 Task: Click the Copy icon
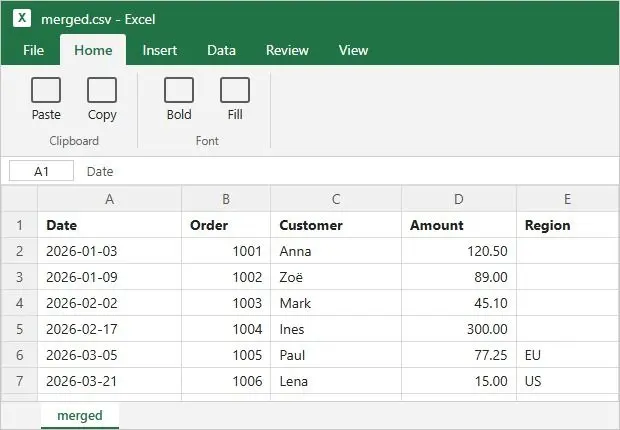[102, 90]
